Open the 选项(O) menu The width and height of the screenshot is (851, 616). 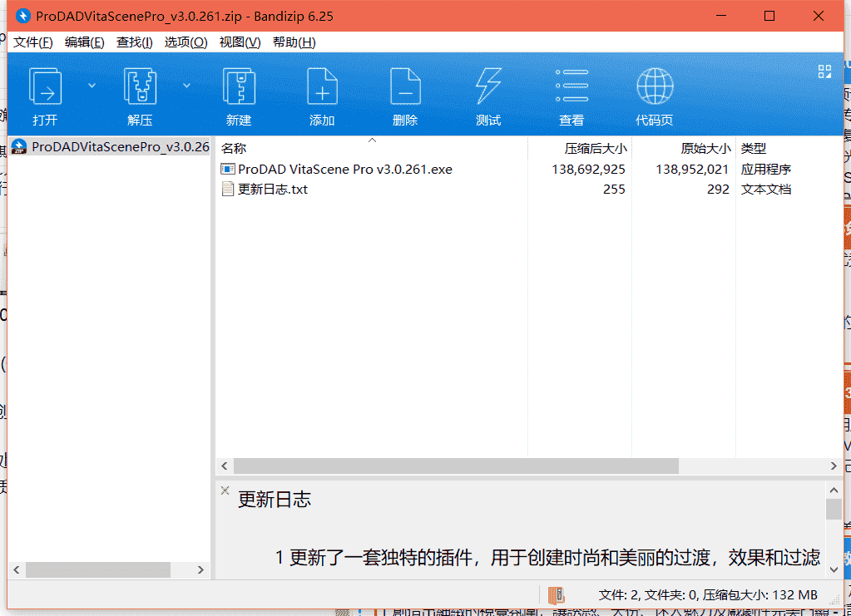point(186,42)
